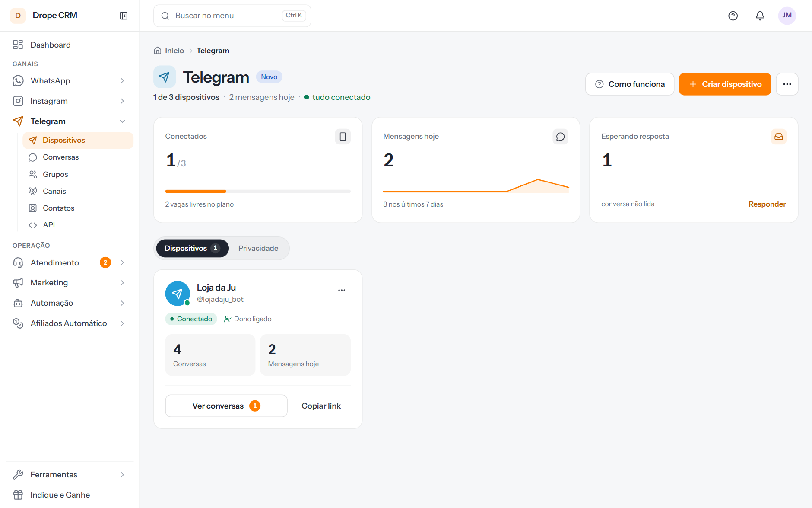Expand the WhatsApp submenu chevron

pos(123,81)
